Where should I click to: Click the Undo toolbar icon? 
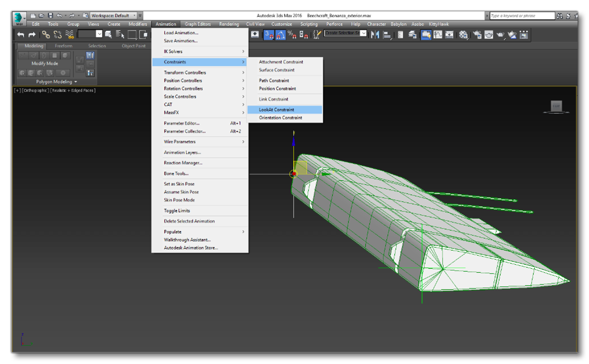click(21, 35)
